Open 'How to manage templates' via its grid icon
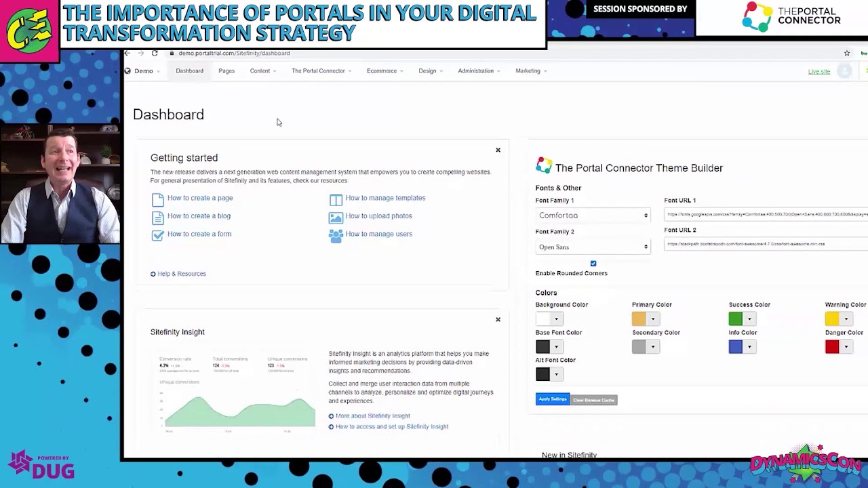 [x=336, y=198]
